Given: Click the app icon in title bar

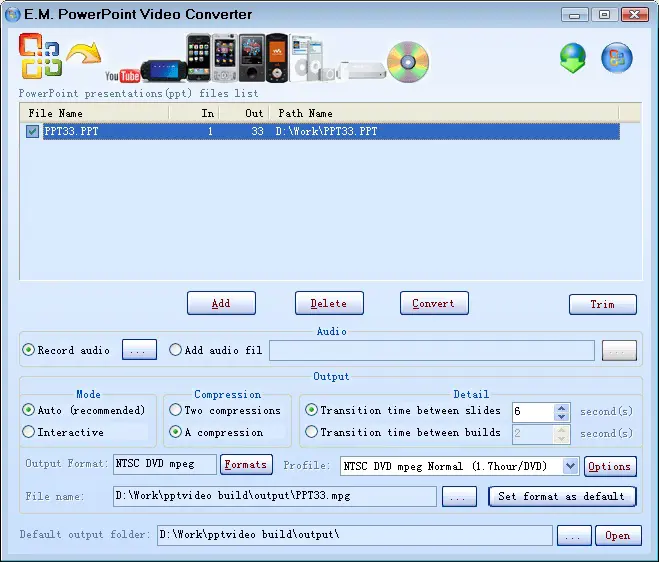Looking at the screenshot, I should 13,14.
